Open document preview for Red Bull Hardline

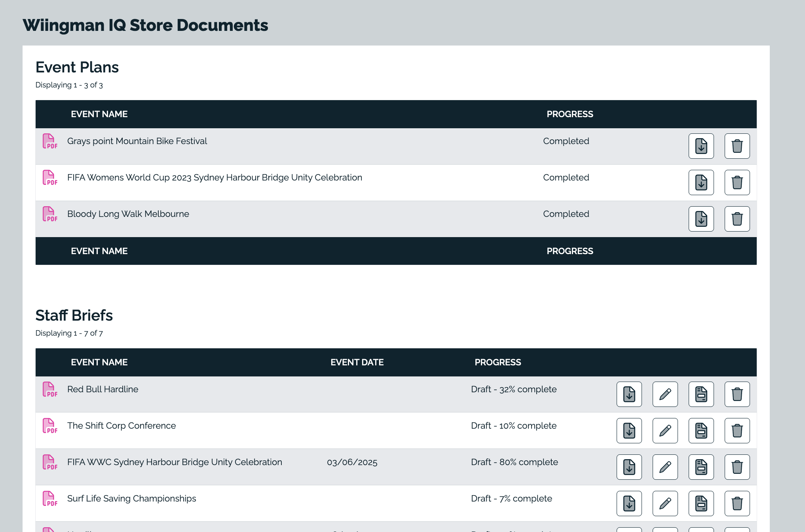(701, 394)
